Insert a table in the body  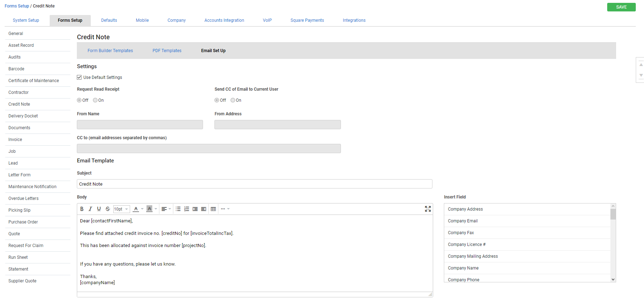[213, 209]
